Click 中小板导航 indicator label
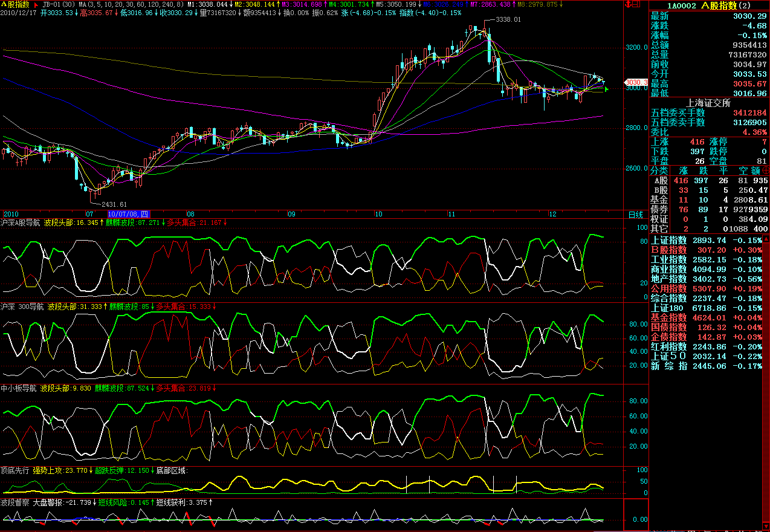 [x=19, y=388]
